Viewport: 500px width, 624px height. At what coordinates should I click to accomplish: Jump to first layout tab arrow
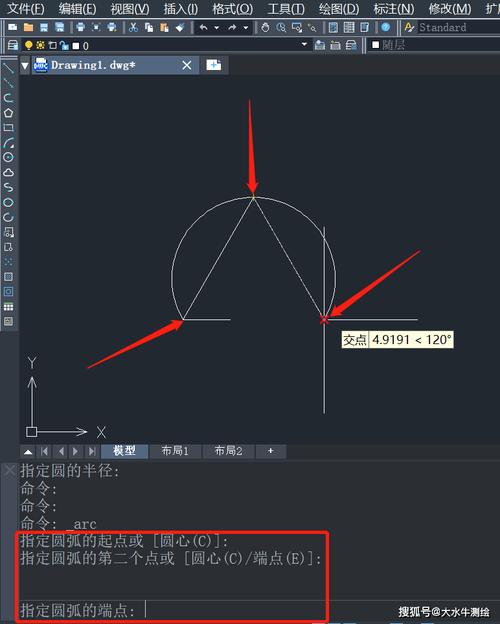tap(45, 451)
